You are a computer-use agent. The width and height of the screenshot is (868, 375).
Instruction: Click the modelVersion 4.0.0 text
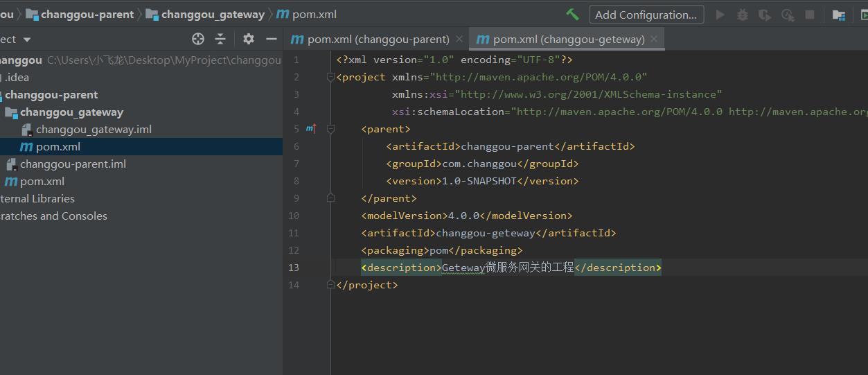[x=463, y=216]
